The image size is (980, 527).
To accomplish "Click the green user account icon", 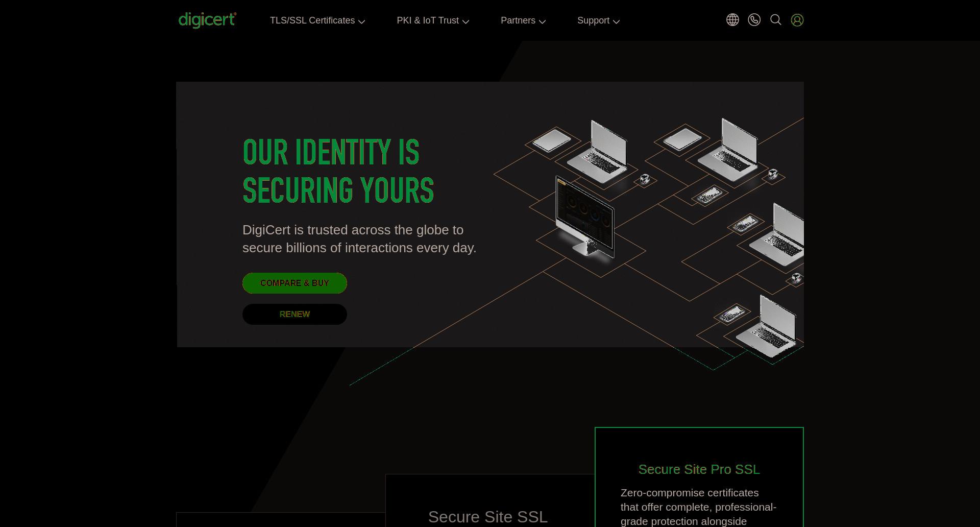I will (797, 20).
